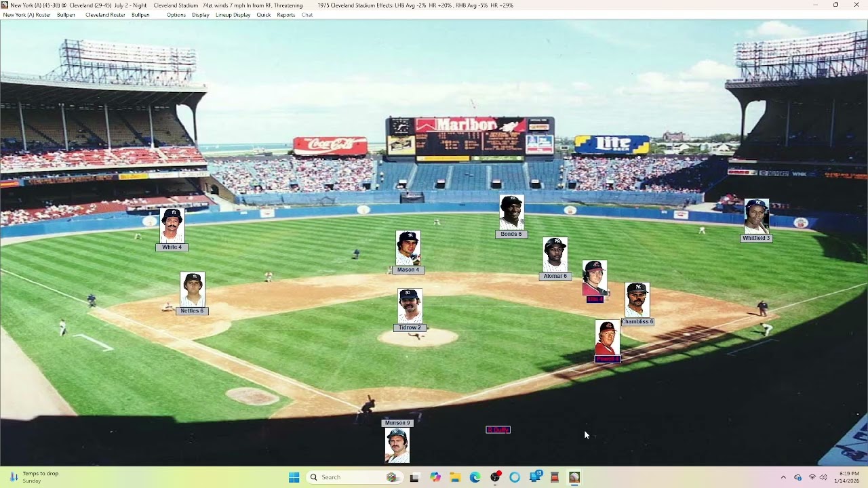
Task: Select first baseman Chambliss' player photo
Action: click(x=637, y=300)
